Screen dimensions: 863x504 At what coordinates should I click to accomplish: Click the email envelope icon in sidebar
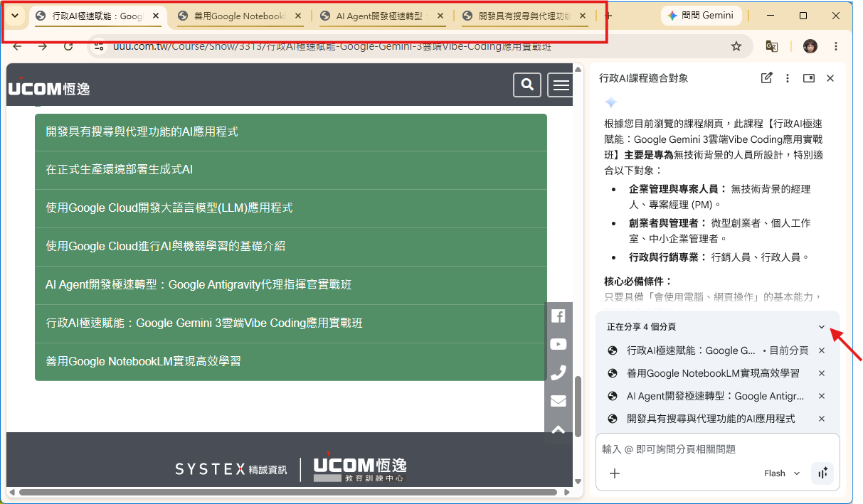pos(558,401)
